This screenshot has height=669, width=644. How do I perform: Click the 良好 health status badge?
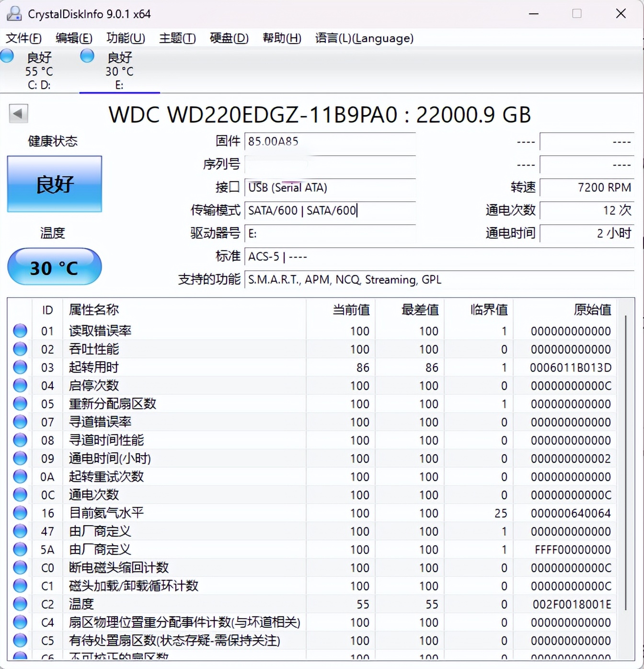coord(54,184)
